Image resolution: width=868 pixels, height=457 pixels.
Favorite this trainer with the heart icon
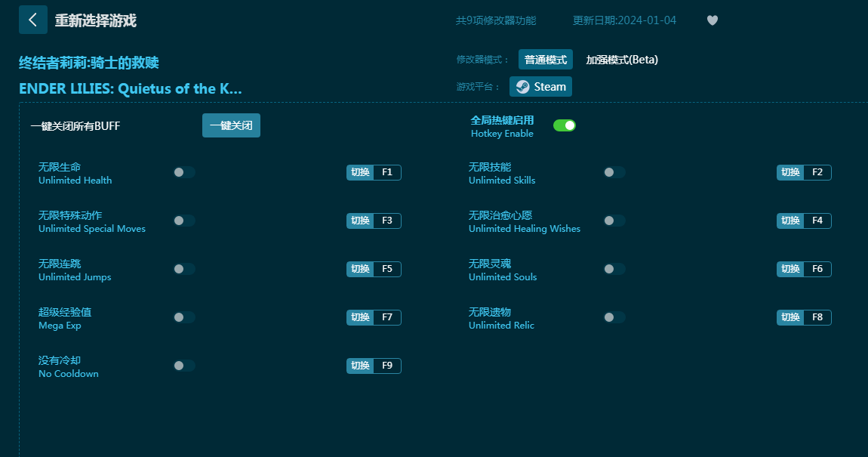(713, 20)
